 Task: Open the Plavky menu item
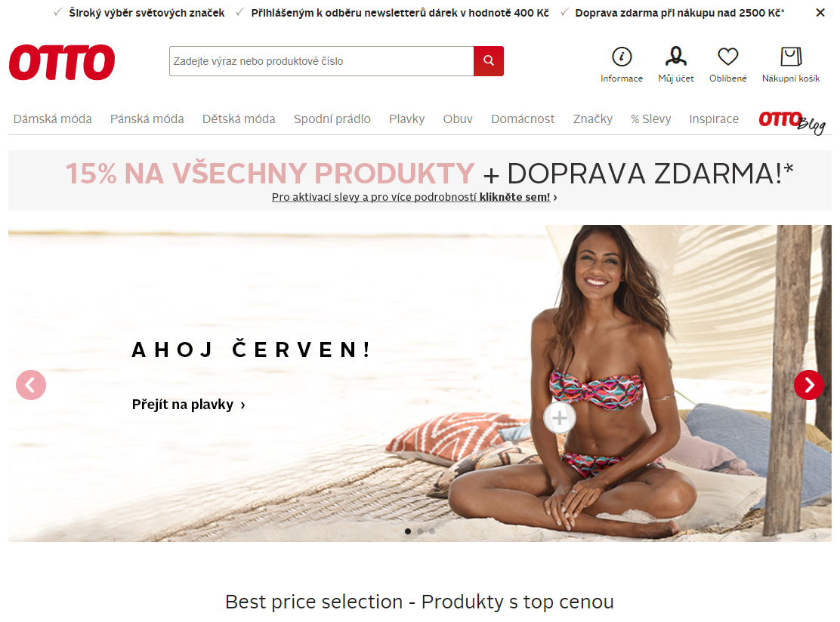406,119
